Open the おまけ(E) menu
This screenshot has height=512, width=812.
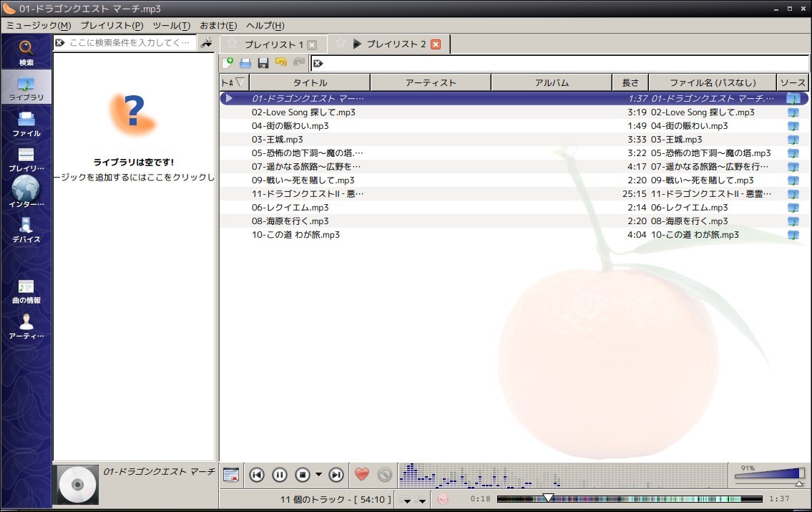(218, 25)
